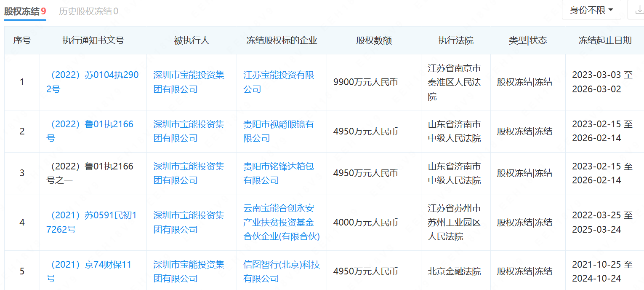Open 贵阳市铭锋达箱包有限公司 company link
The height and width of the screenshot is (290, 644).
279,173
